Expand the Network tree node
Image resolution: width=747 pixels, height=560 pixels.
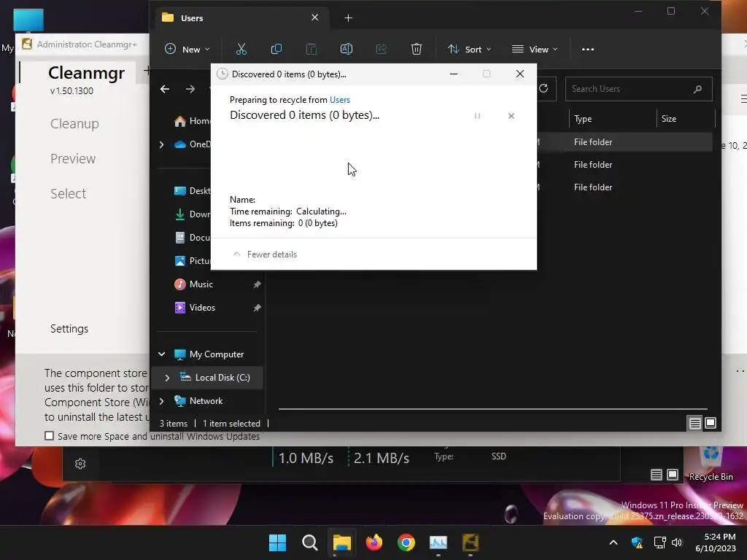[x=161, y=401]
